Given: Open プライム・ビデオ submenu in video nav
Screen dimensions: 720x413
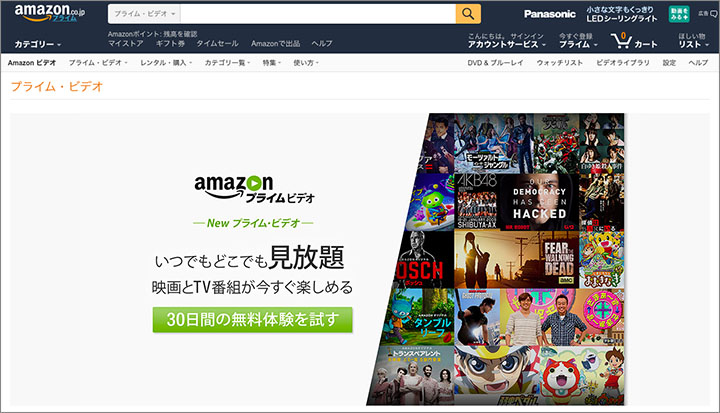Looking at the screenshot, I should coord(98,62).
